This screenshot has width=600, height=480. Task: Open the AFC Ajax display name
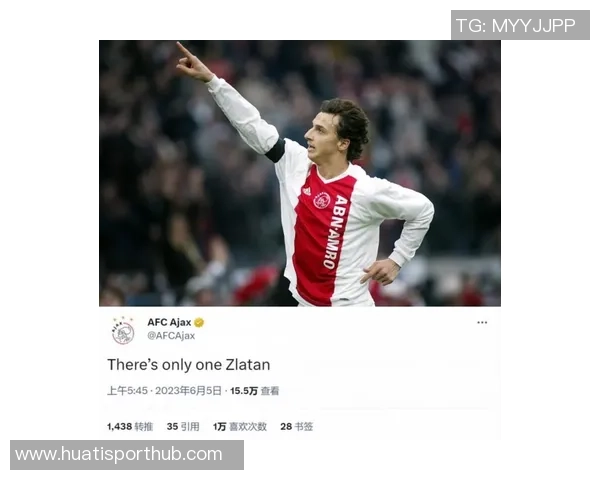coord(169,322)
